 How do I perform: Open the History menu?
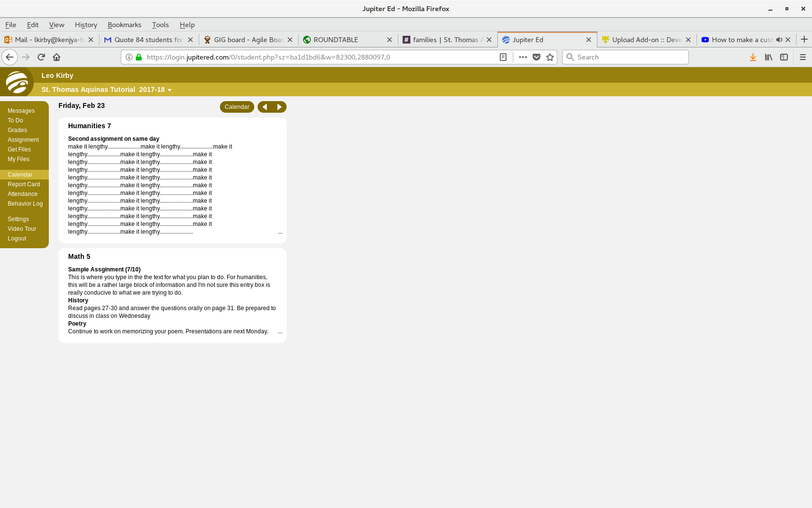86,25
